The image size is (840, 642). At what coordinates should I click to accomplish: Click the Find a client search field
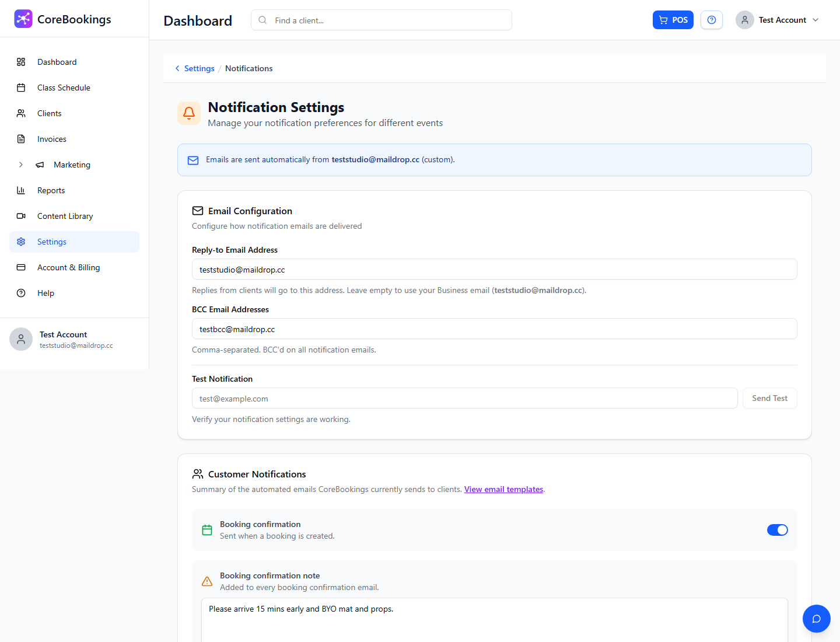click(x=381, y=20)
